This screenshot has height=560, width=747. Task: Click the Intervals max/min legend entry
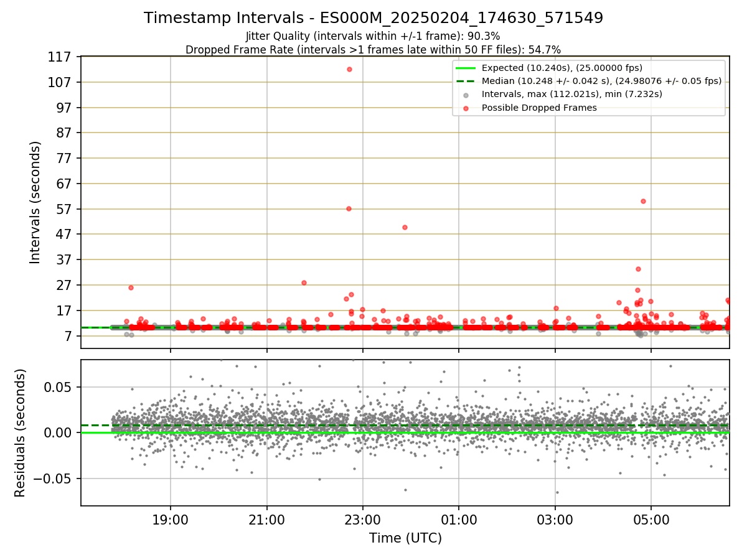tap(563, 94)
